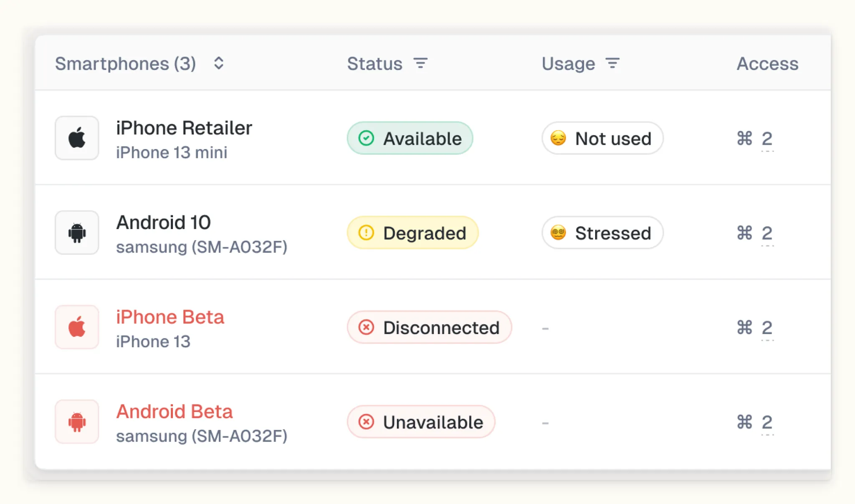Click the access icon in iPhone Retailer row

click(x=744, y=138)
